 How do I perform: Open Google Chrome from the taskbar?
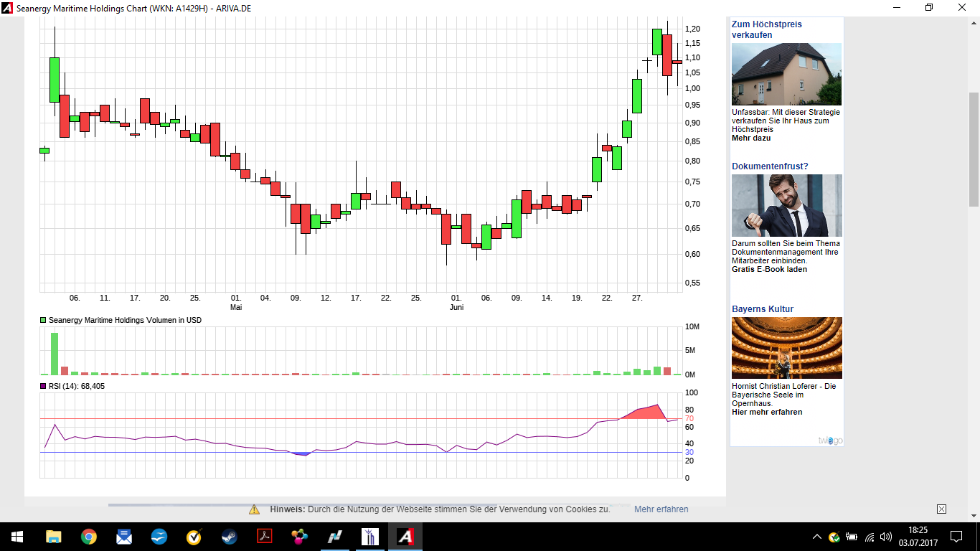click(88, 537)
